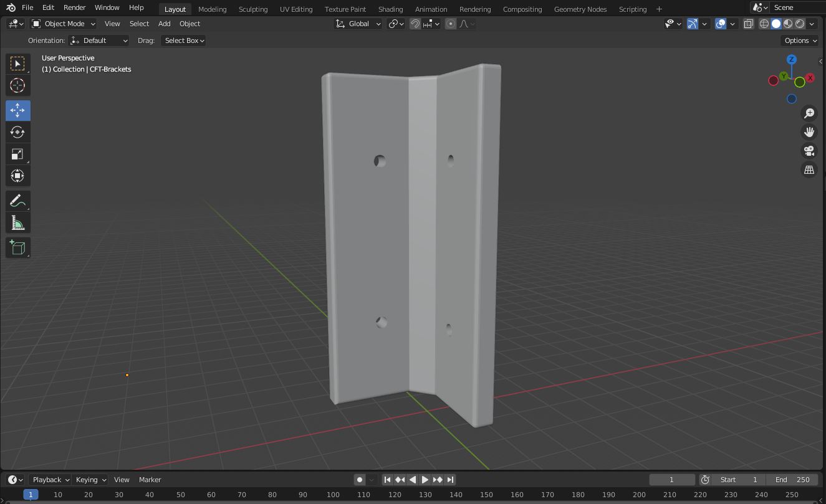Screen dimensions: 826x504
Task: Open the gizmo options dropdown arrow
Action: click(x=704, y=24)
